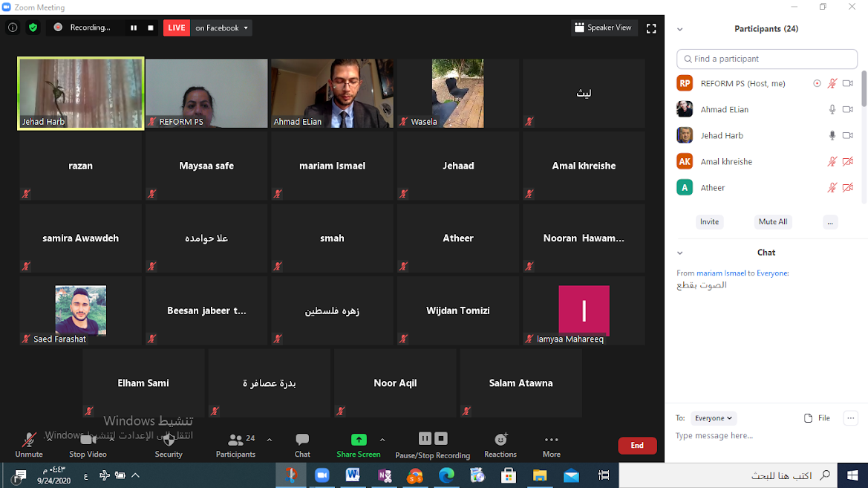Click the meeting information icon
This screenshot has height=488, width=868.
click(x=13, y=27)
